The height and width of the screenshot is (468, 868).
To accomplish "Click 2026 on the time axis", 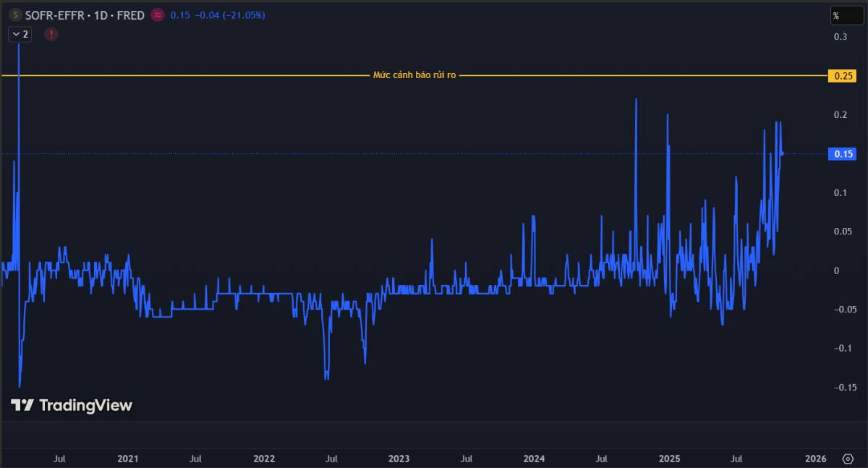I will click(815, 459).
